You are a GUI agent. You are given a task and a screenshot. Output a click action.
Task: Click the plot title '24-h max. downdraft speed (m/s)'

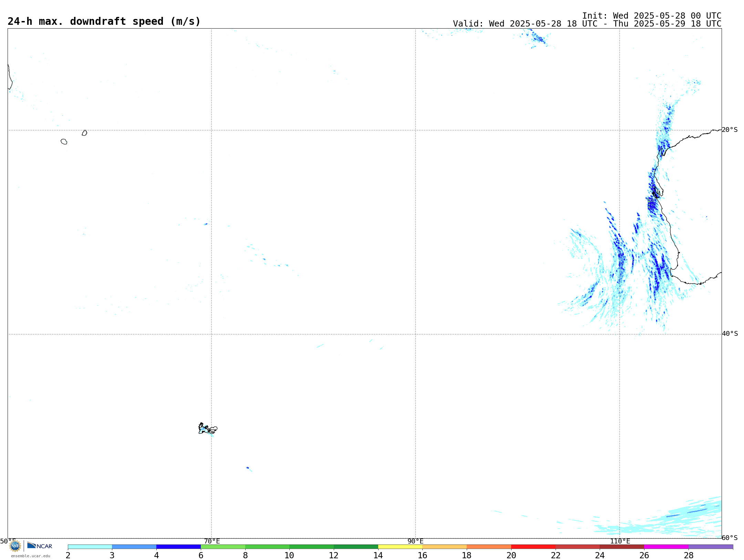tap(104, 21)
